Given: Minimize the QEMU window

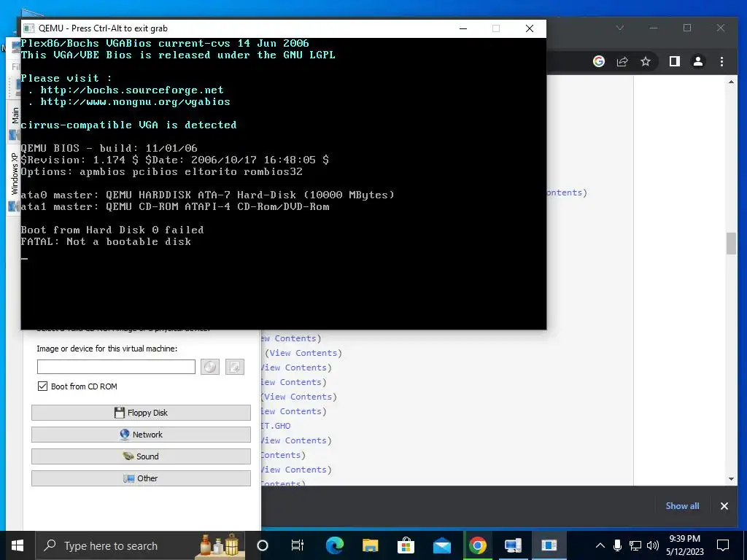Looking at the screenshot, I should point(463,28).
